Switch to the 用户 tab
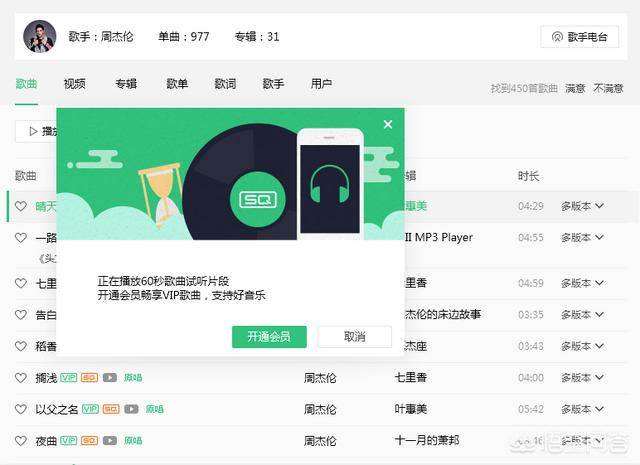 pyautogui.click(x=321, y=84)
